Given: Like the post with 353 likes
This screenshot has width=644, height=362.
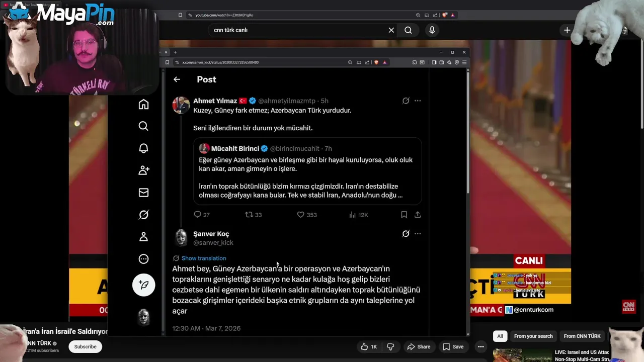Looking at the screenshot, I should (x=306, y=215).
